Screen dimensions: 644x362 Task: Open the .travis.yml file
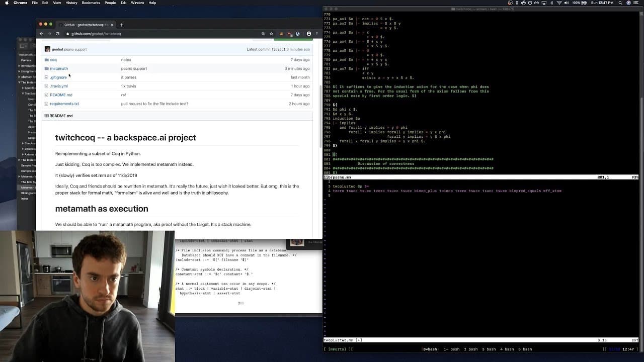[59, 86]
